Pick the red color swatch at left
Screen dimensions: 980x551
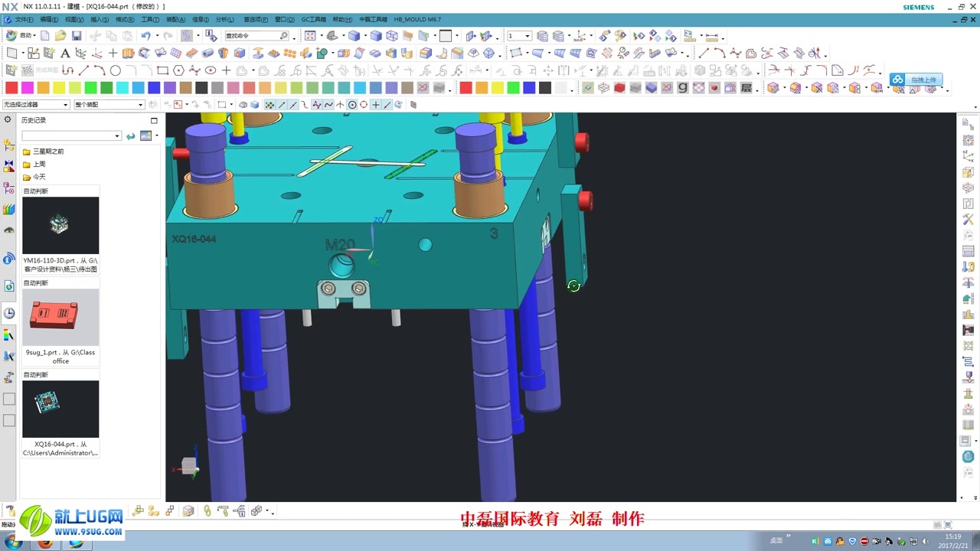pyautogui.click(x=11, y=88)
